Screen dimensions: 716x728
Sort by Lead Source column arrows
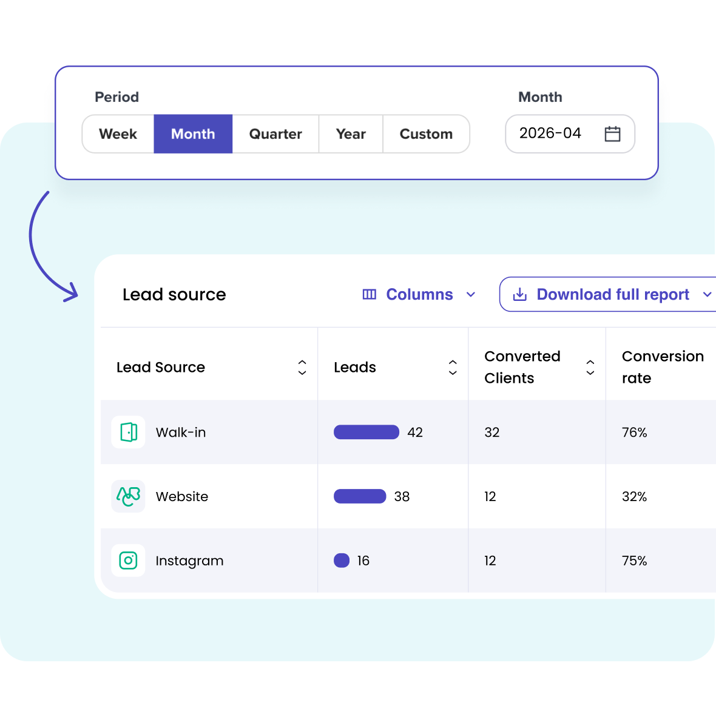pos(302,367)
